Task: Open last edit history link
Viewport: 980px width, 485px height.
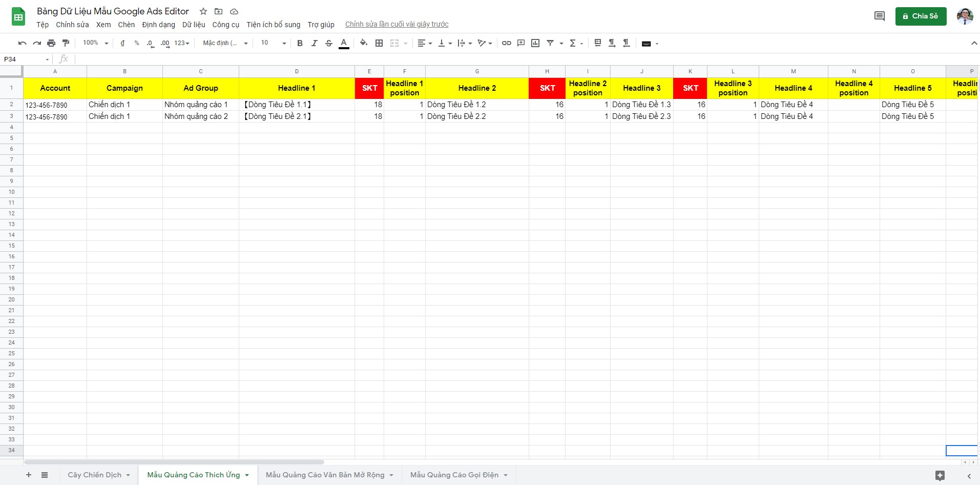Action: point(397,25)
